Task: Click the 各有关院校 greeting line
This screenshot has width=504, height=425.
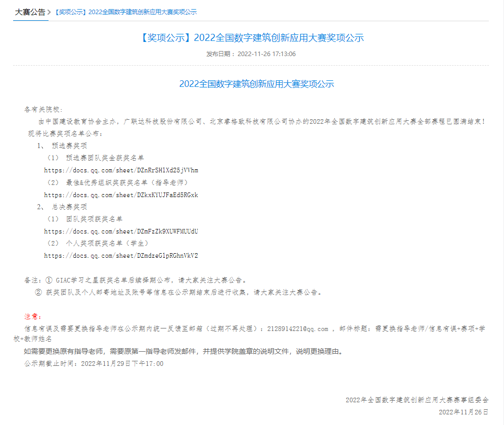Action: pyautogui.click(x=43, y=110)
